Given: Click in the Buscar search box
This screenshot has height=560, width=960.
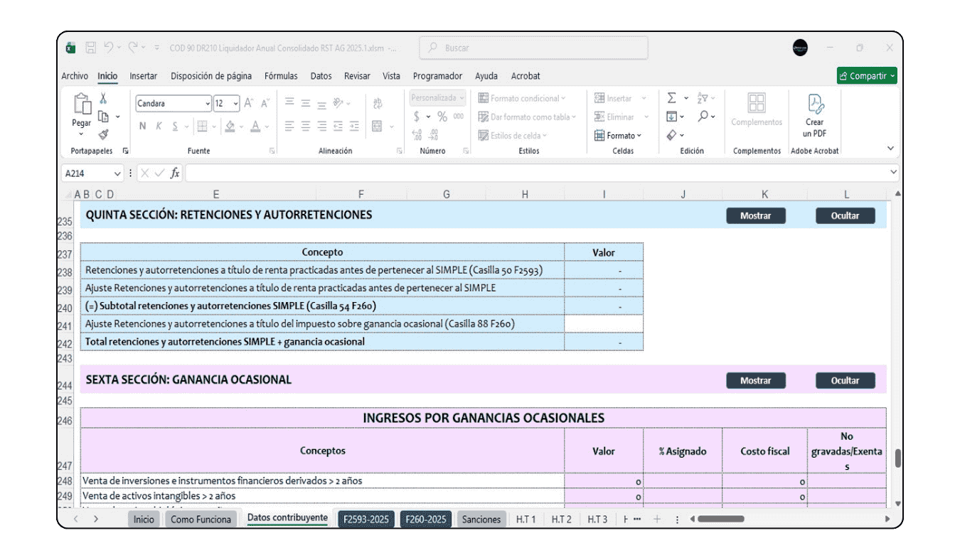Looking at the screenshot, I should coord(533,48).
